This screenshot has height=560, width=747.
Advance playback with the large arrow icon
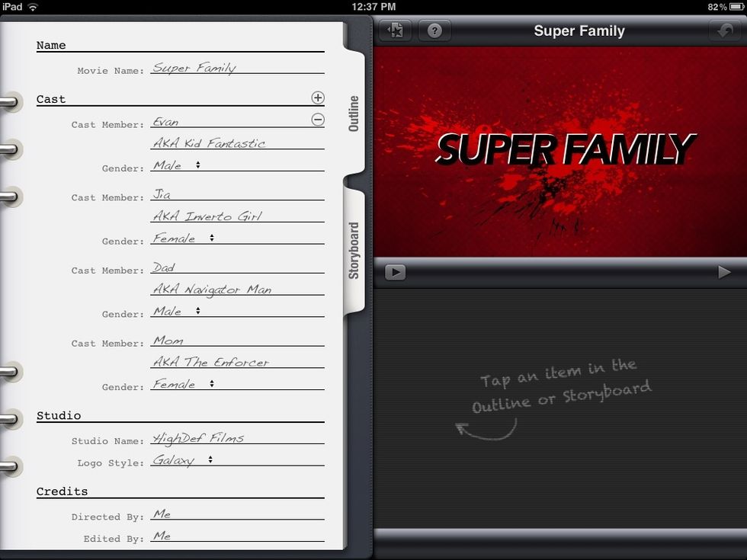(726, 271)
